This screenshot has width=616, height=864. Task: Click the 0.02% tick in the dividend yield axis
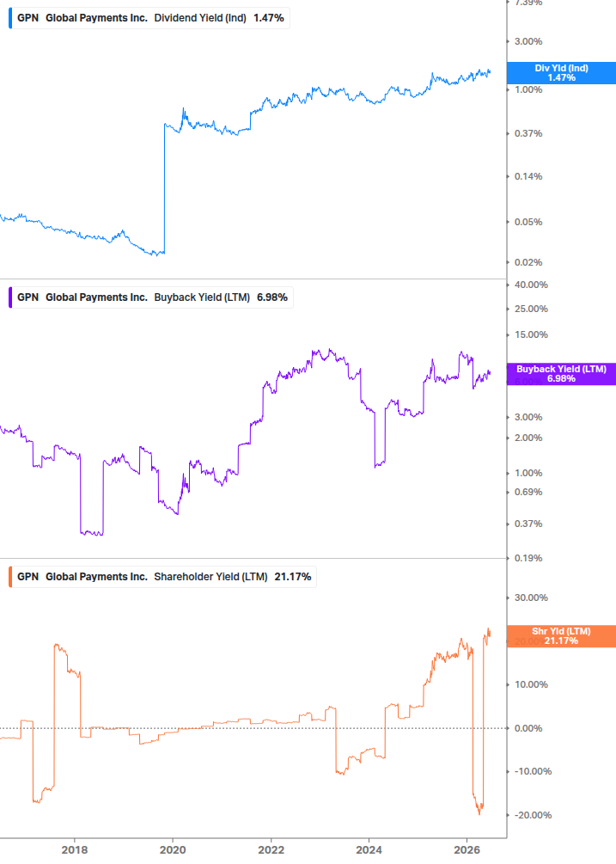[x=528, y=262]
